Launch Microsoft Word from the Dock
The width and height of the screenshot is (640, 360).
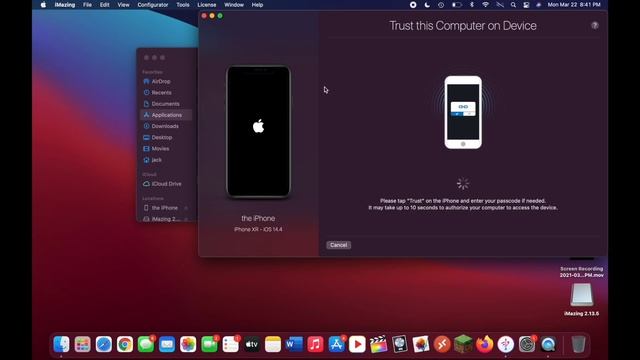[294, 344]
